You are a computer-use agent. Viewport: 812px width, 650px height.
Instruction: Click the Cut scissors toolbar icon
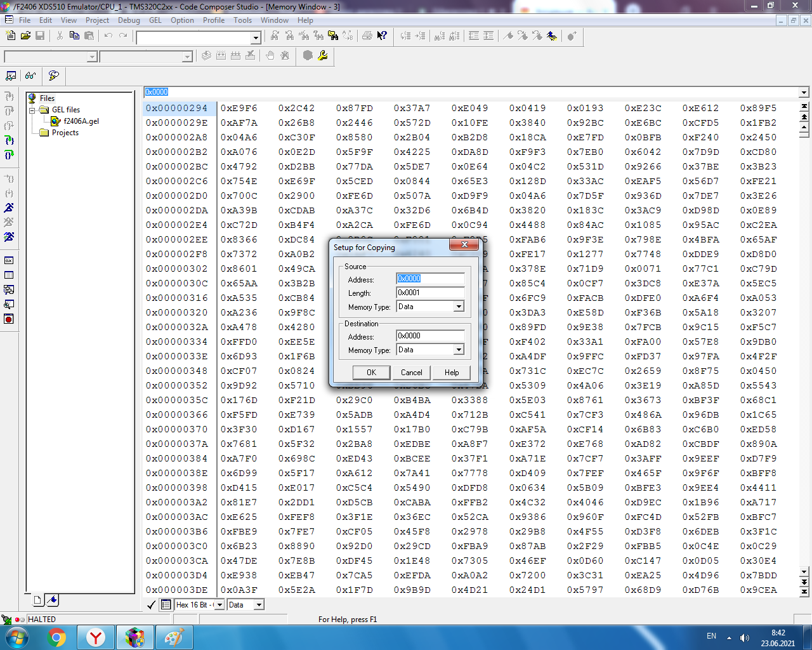point(60,36)
